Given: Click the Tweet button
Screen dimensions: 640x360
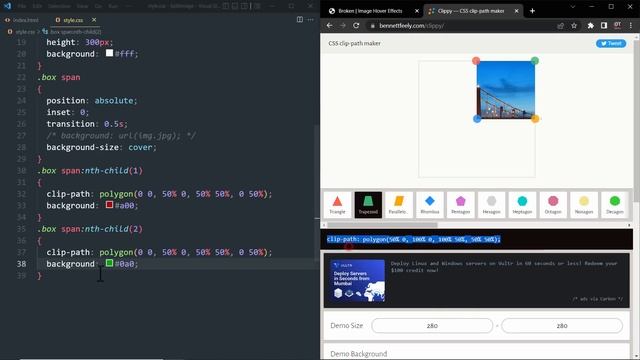Looking at the screenshot, I should click(x=611, y=43).
